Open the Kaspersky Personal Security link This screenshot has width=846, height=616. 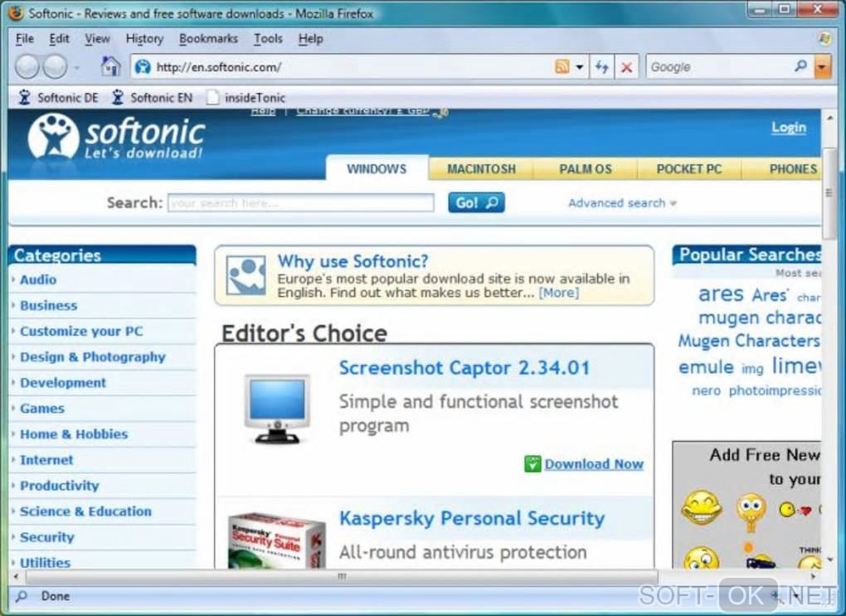(472, 518)
